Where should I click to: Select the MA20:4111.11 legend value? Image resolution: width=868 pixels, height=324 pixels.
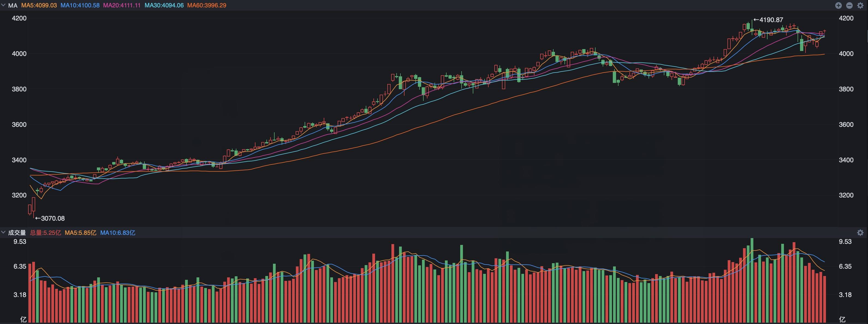[122, 5]
